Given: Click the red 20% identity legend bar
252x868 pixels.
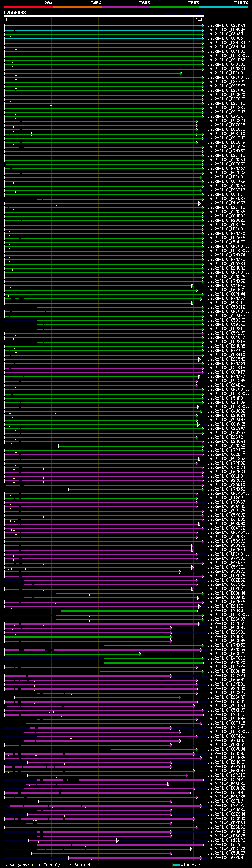Looking at the screenshot, I should coord(28,7).
